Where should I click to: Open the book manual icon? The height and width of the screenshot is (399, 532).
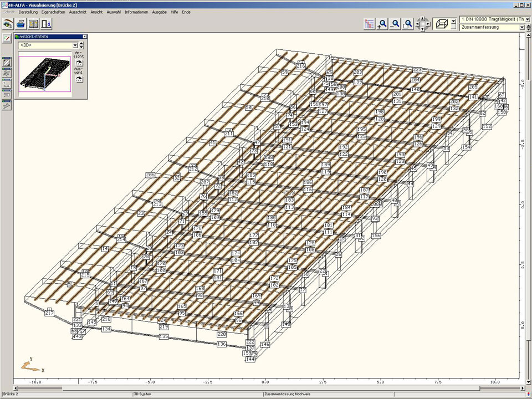coord(34,24)
